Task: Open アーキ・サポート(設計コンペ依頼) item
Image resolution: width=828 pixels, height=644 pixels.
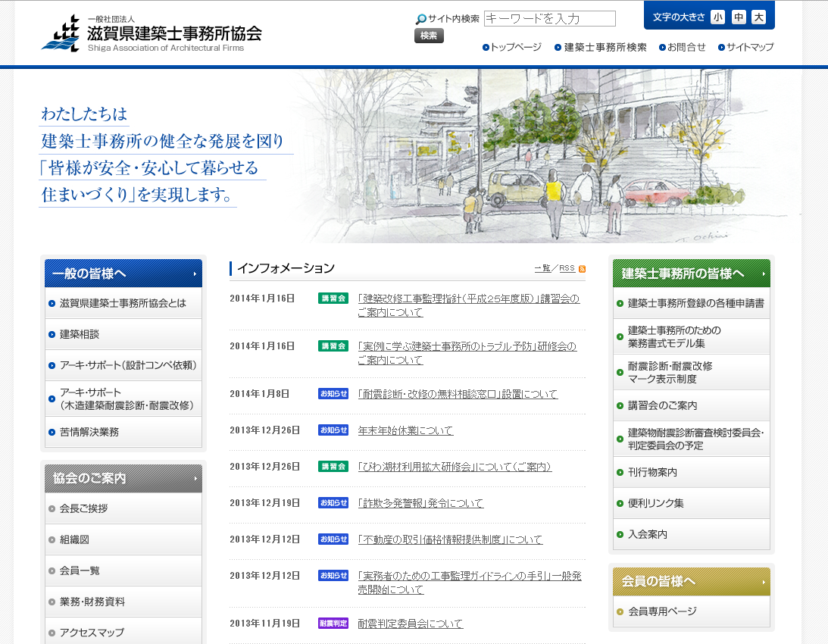Action: [x=123, y=365]
